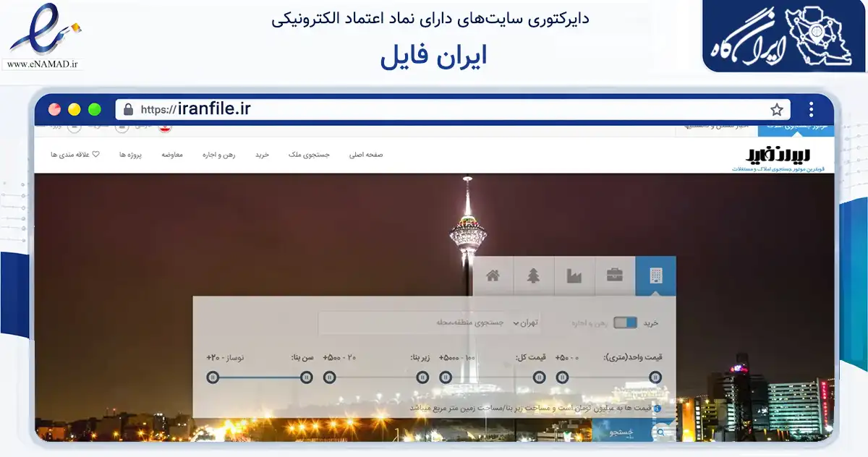868x457 pixels.
Task: Open خرید menu item in navbar
Action: click(261, 155)
